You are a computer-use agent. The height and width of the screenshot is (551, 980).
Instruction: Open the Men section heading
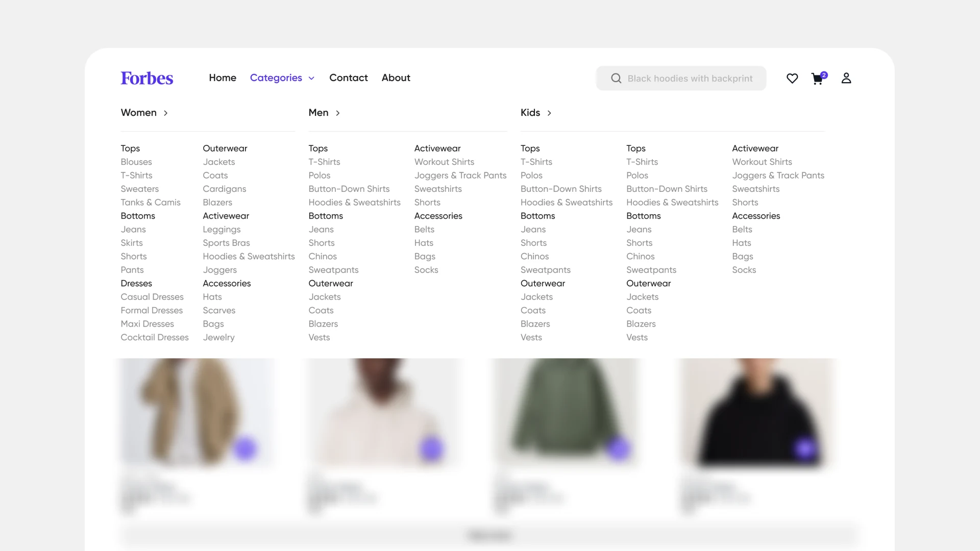click(318, 112)
